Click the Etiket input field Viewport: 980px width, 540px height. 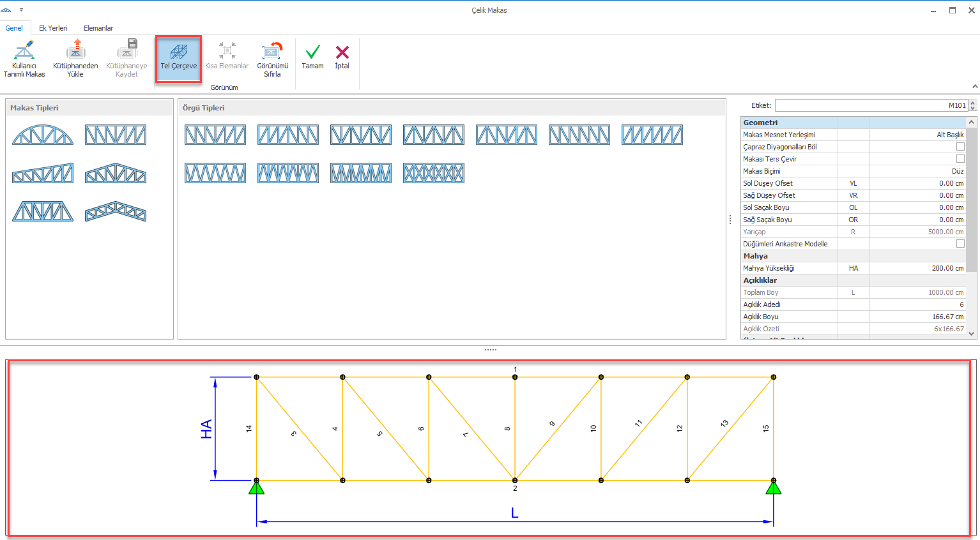[871, 105]
